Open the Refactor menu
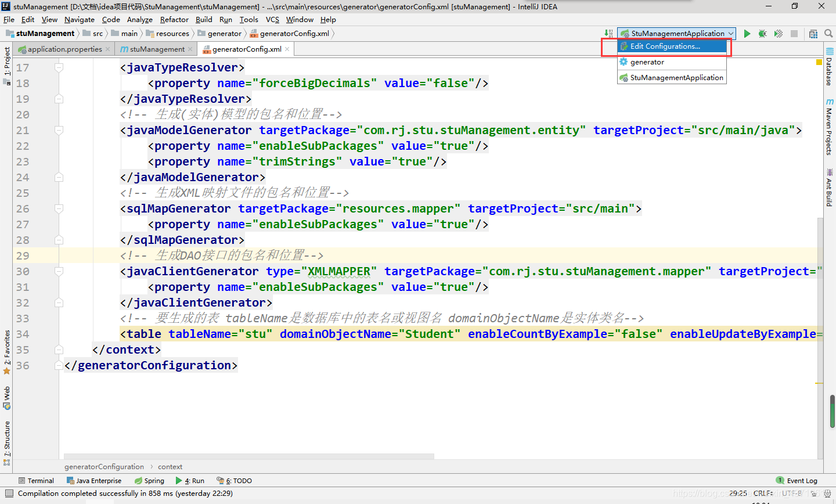 point(174,19)
